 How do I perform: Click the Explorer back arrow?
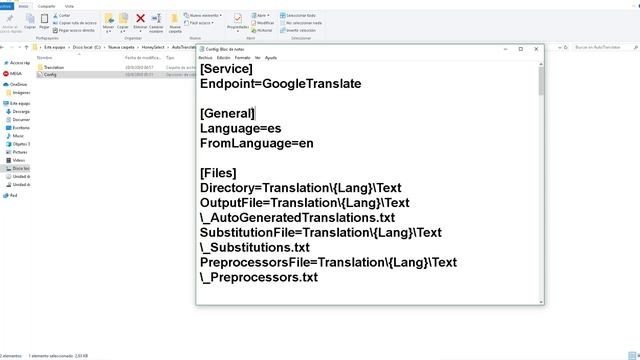point(2,47)
